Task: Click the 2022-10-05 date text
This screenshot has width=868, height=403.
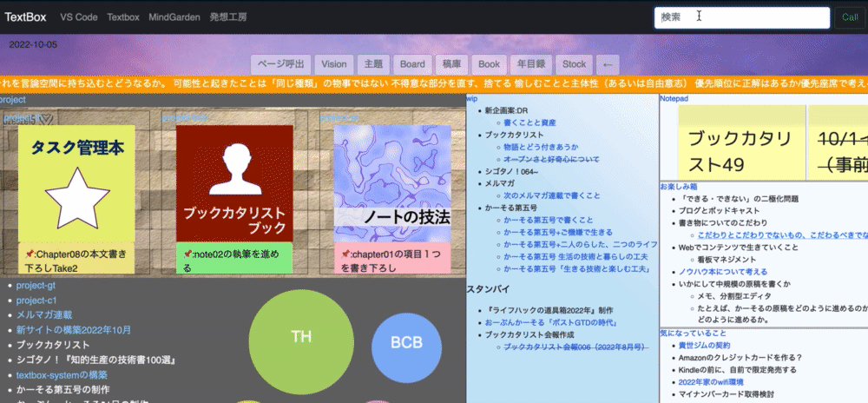Action: 33,45
